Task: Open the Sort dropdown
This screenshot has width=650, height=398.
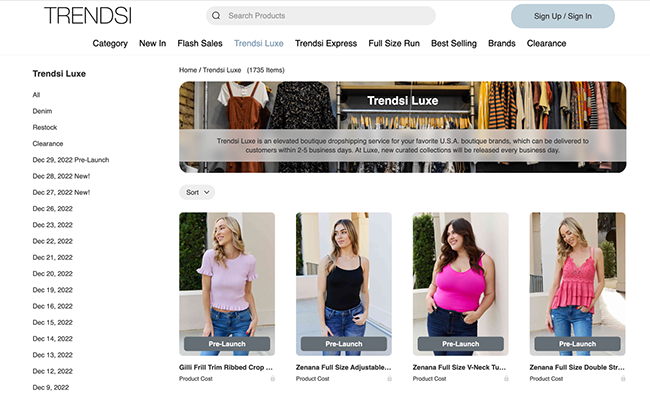Action: (x=197, y=192)
